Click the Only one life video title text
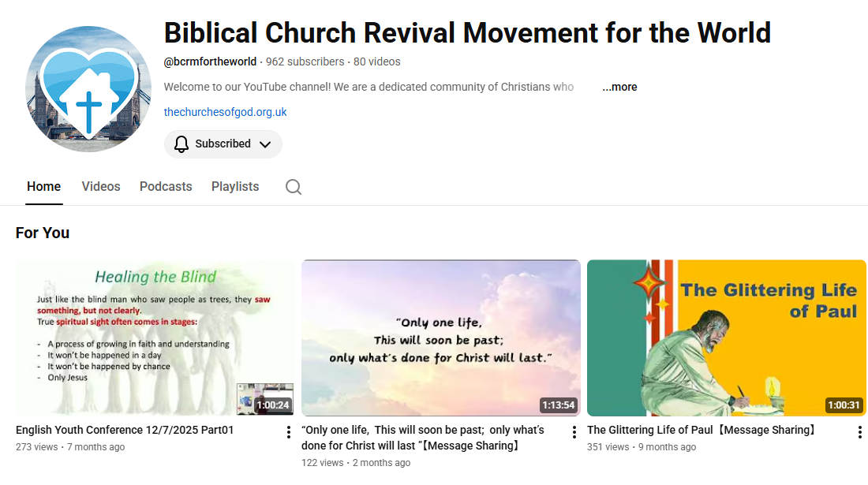 coord(423,438)
